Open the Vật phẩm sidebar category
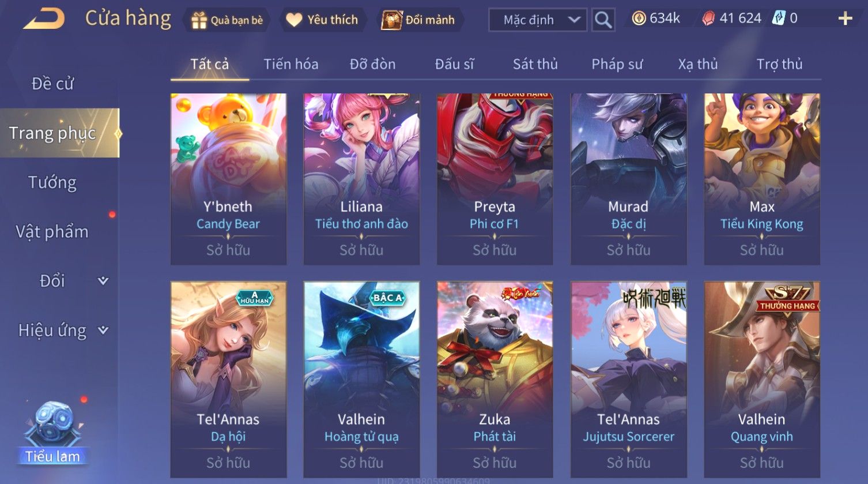 (52, 232)
